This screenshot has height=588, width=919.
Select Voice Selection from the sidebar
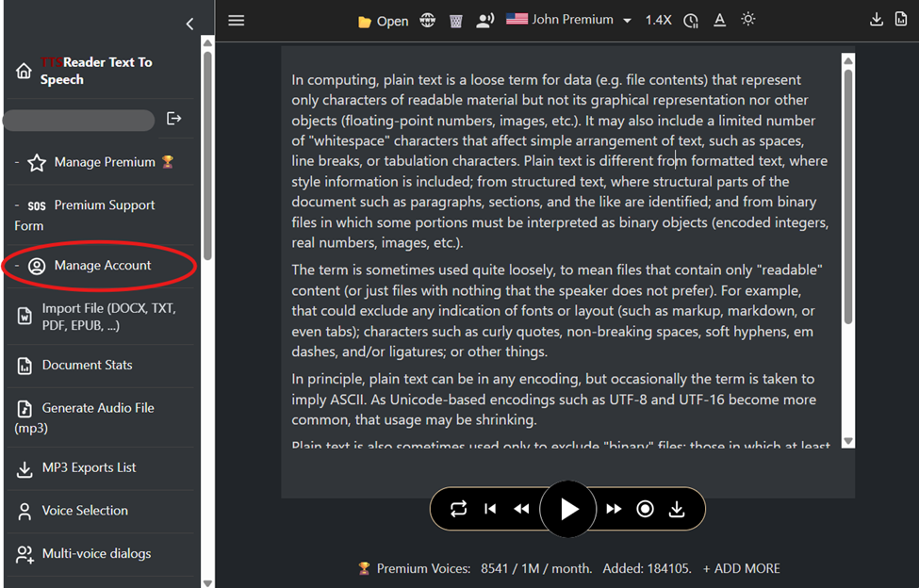(85, 511)
